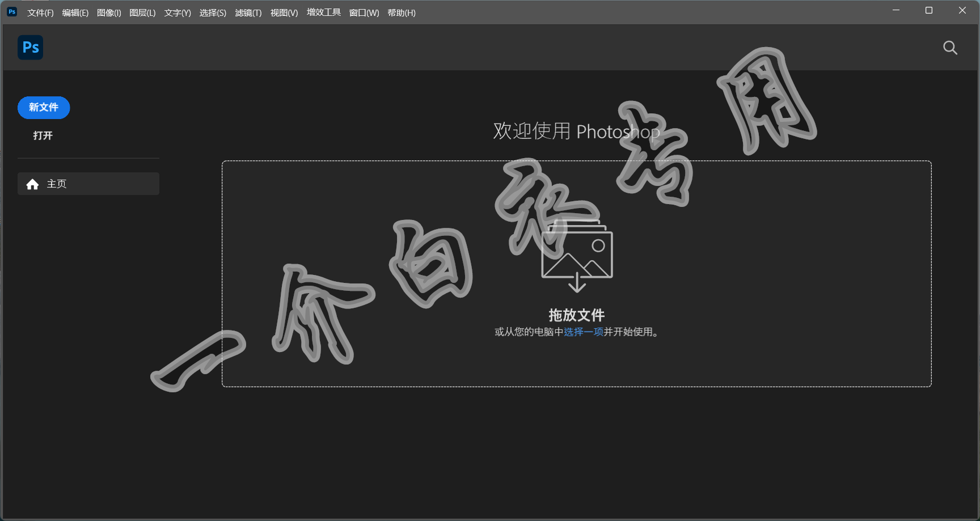Open the 视图(V) menu
980x521 pixels.
[284, 12]
